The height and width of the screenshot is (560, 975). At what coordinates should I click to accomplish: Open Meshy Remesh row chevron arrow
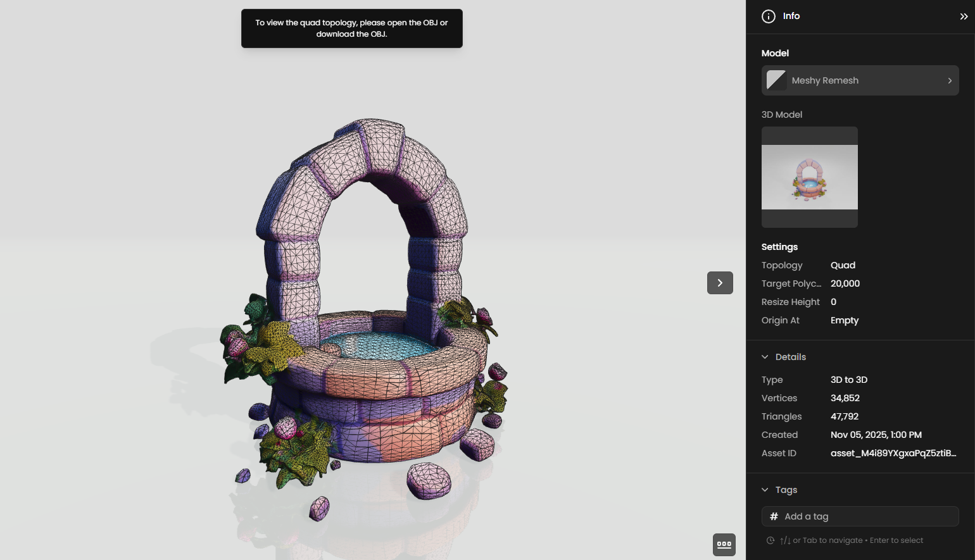(x=950, y=80)
